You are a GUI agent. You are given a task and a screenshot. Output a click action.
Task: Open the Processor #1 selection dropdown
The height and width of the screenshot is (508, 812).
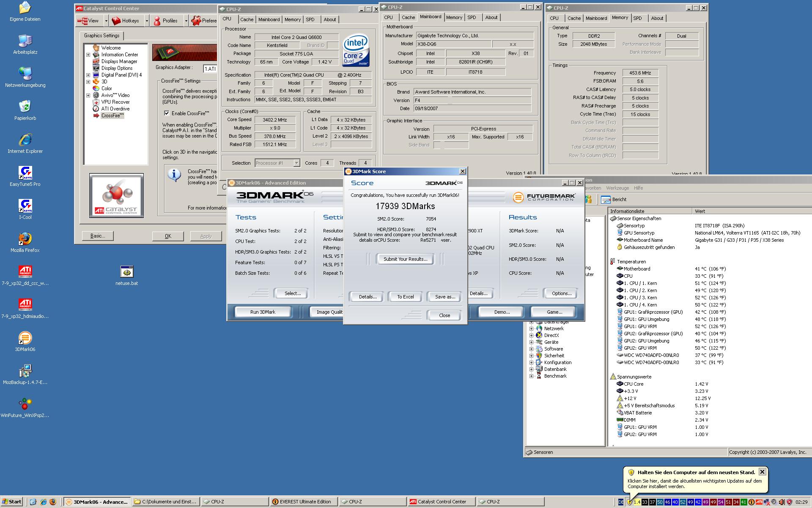coord(296,163)
